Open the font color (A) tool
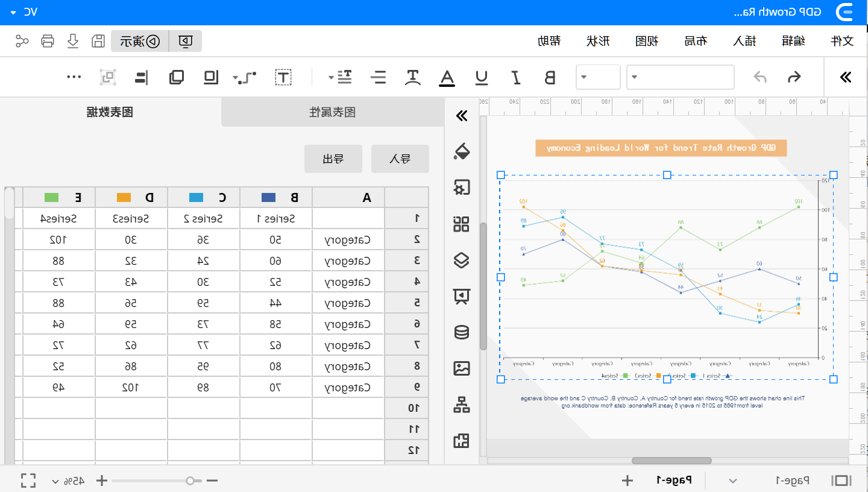Image resolution: width=868 pixels, height=492 pixels. click(x=447, y=78)
